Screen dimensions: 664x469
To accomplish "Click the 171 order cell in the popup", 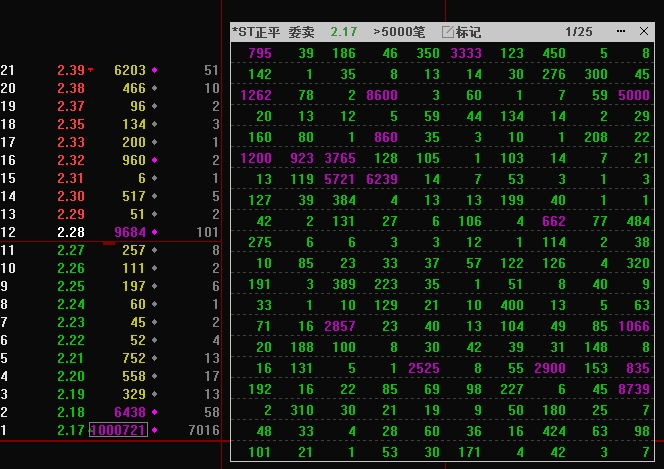I will (470, 452).
